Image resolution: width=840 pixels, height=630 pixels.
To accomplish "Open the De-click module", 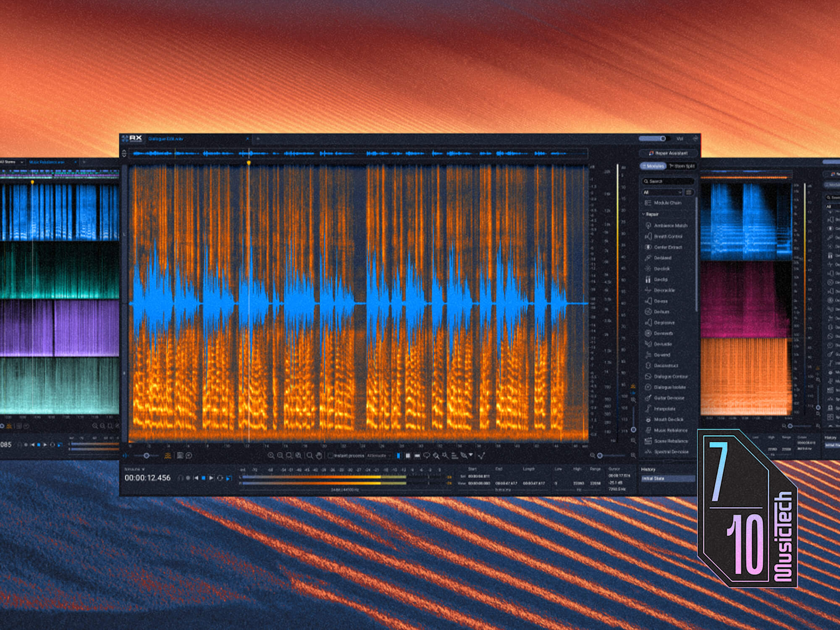I will coord(661,269).
